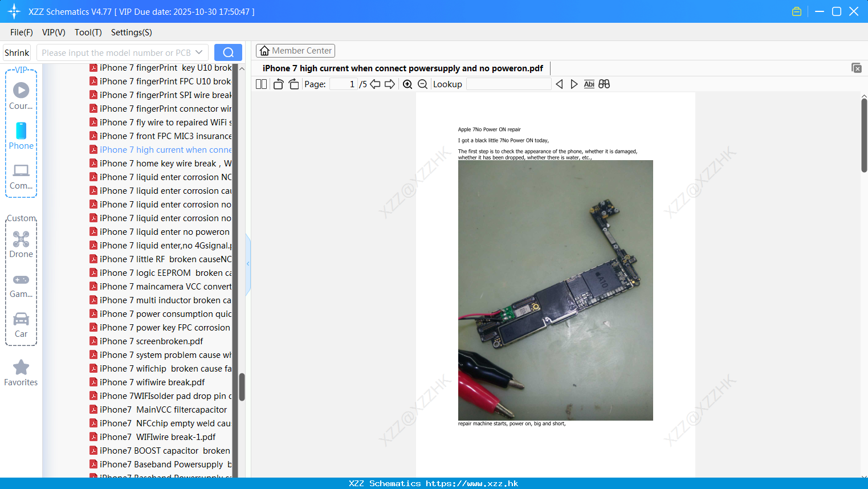Find next lookup result
The width and height of the screenshot is (868, 489).
(574, 84)
